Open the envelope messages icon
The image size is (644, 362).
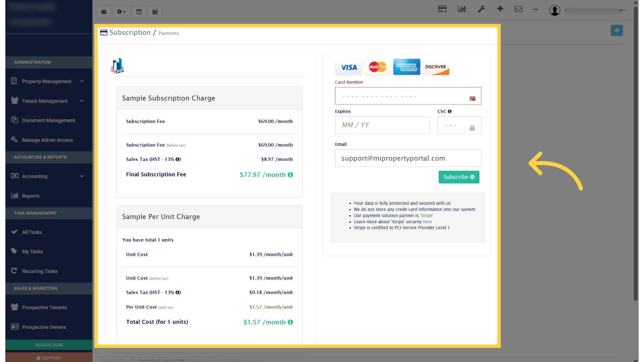tap(519, 9)
